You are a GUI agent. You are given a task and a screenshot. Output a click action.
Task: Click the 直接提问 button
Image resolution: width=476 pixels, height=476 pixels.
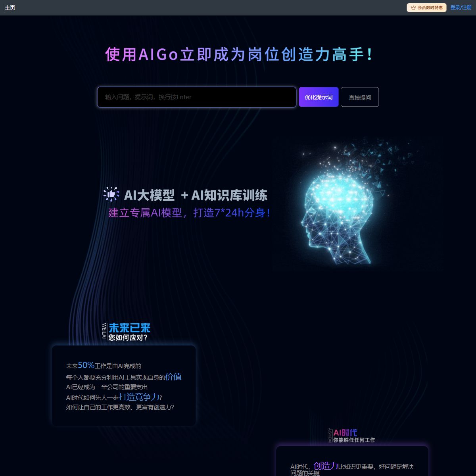point(360,97)
